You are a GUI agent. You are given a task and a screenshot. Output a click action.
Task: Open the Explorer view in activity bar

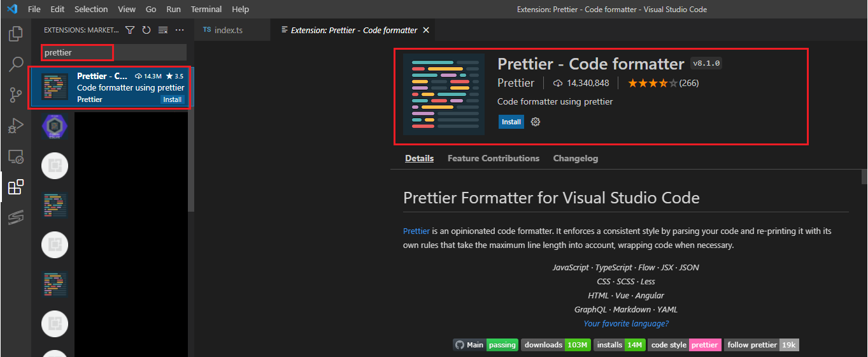click(x=16, y=34)
